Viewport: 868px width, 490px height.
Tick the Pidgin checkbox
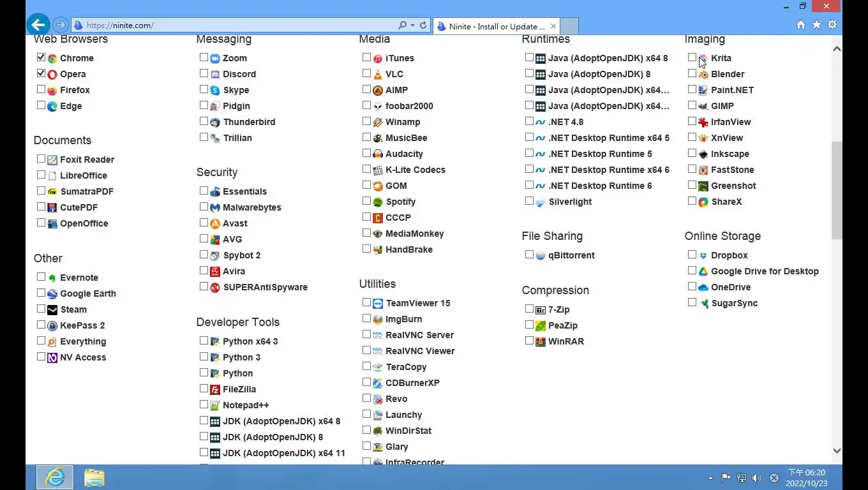tap(204, 105)
